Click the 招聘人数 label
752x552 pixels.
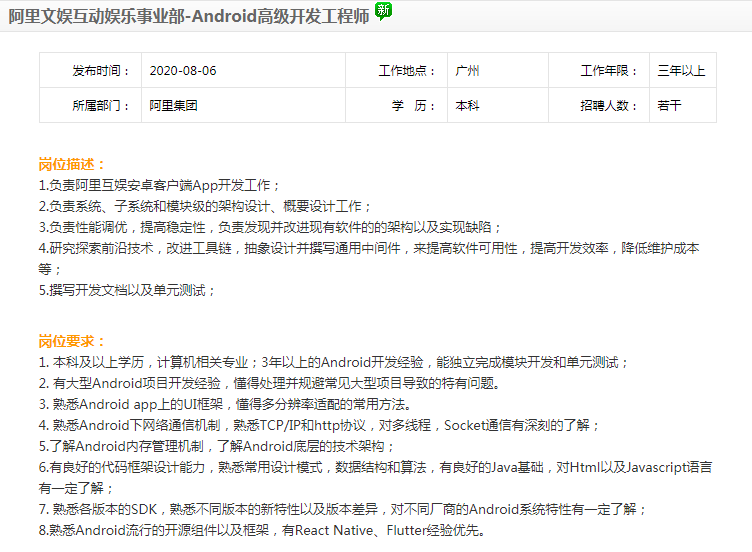[608, 106]
